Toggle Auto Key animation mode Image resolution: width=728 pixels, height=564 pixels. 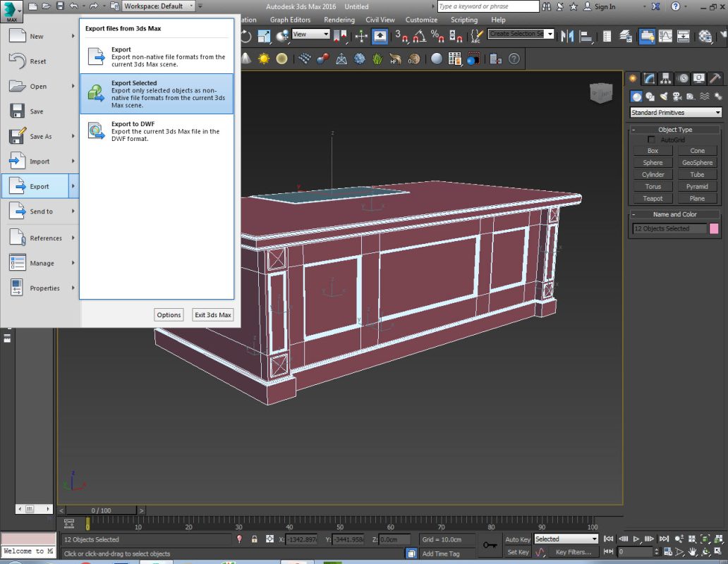pyautogui.click(x=518, y=539)
